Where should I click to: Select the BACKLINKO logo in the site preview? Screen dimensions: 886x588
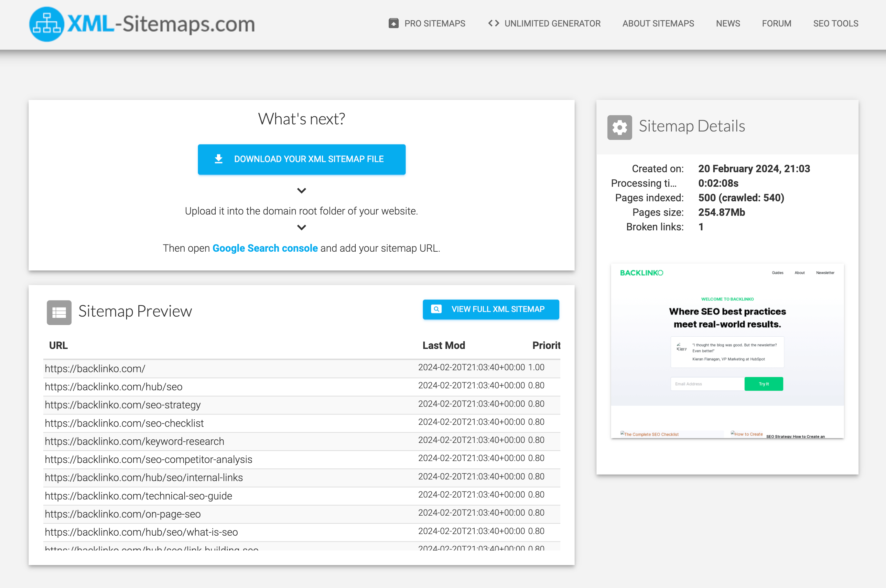click(641, 273)
